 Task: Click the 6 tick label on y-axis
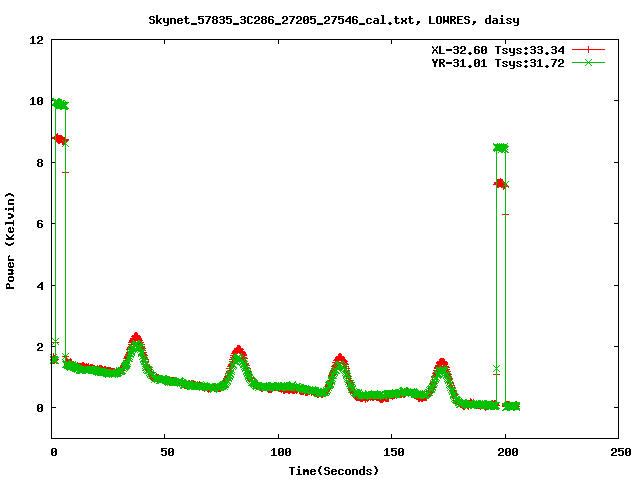pos(39,224)
